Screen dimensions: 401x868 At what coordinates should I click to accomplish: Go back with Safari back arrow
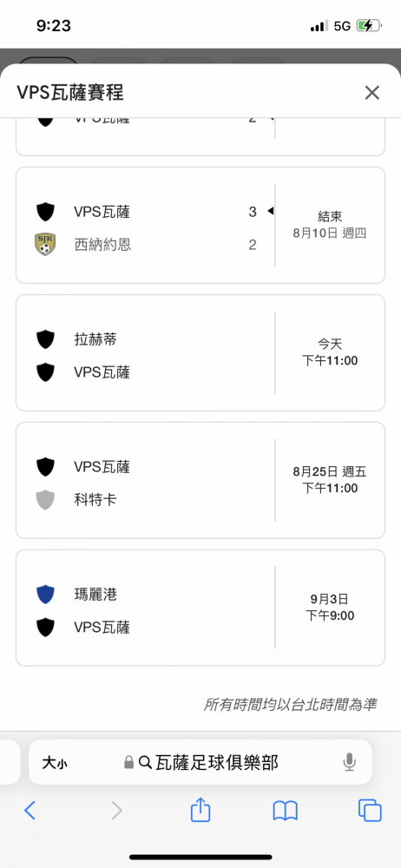[x=30, y=811]
